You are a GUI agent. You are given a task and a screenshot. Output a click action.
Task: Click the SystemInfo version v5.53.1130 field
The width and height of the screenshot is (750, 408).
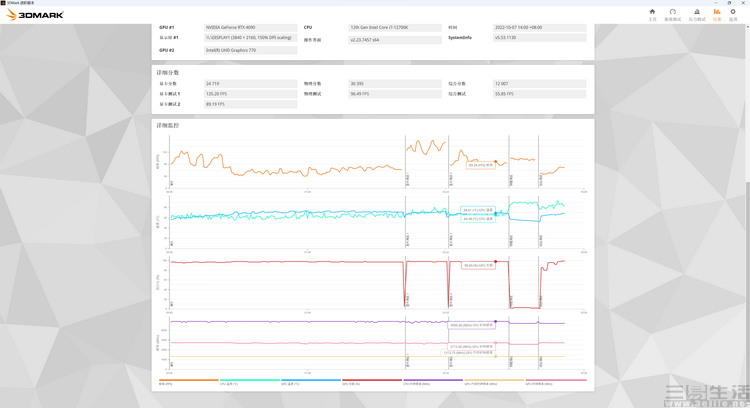coord(538,37)
